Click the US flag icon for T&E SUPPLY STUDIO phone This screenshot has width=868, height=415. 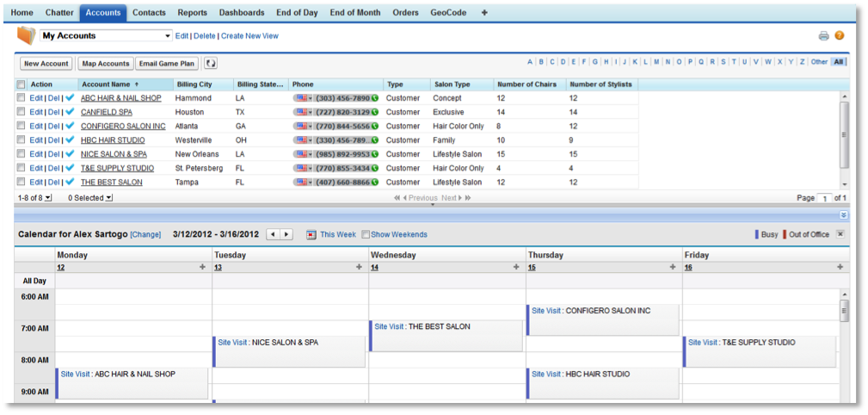click(302, 168)
